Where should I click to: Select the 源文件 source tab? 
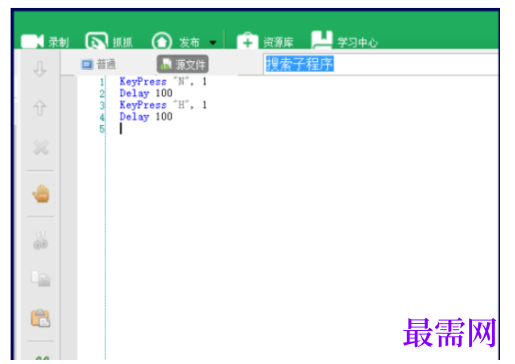(x=183, y=64)
